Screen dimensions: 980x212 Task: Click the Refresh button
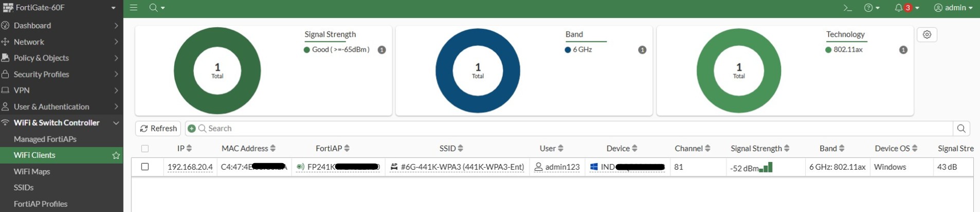pyautogui.click(x=158, y=129)
